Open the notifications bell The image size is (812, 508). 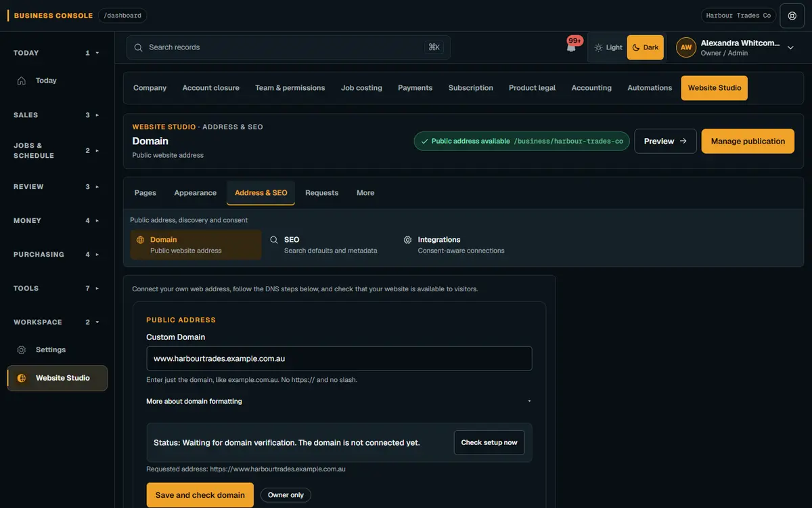571,47
